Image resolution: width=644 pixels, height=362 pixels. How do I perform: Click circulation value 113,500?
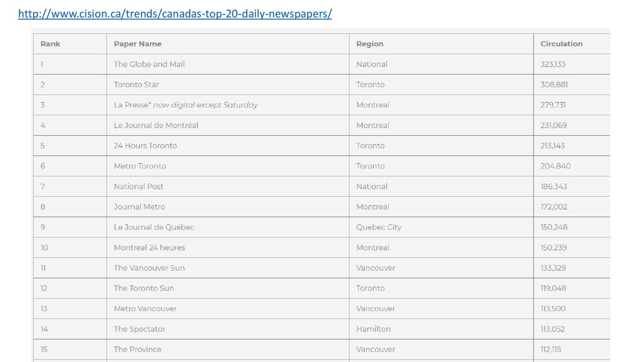pos(553,309)
